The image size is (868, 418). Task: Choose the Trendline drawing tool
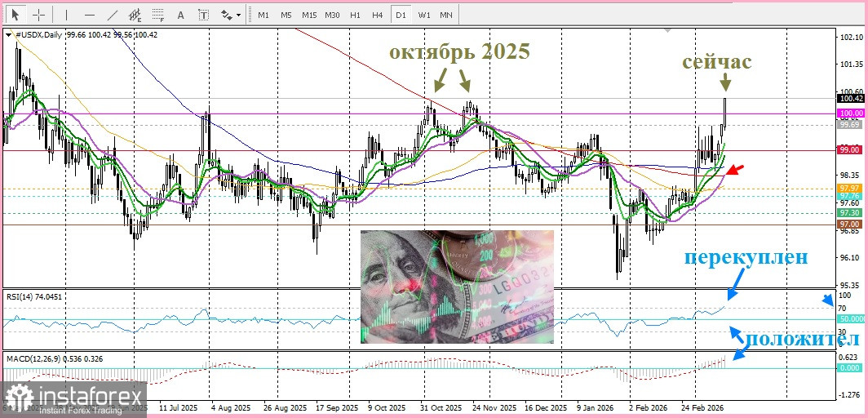113,15
